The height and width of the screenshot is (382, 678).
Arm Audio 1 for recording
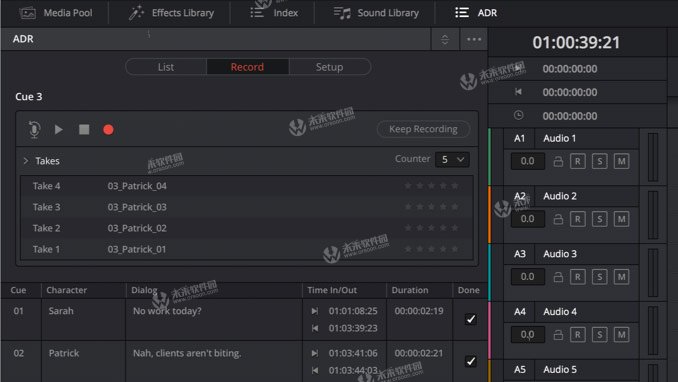coord(578,161)
